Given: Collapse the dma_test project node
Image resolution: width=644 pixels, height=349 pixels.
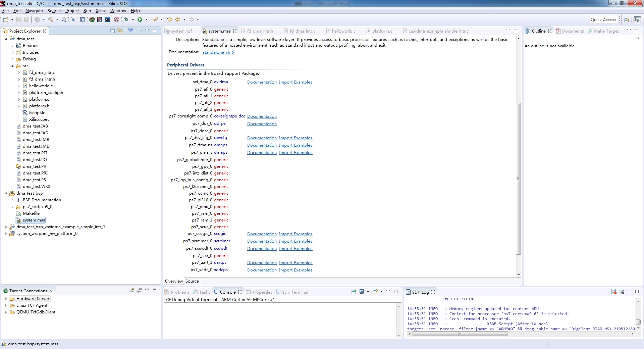Looking at the screenshot, I should tap(6, 39).
